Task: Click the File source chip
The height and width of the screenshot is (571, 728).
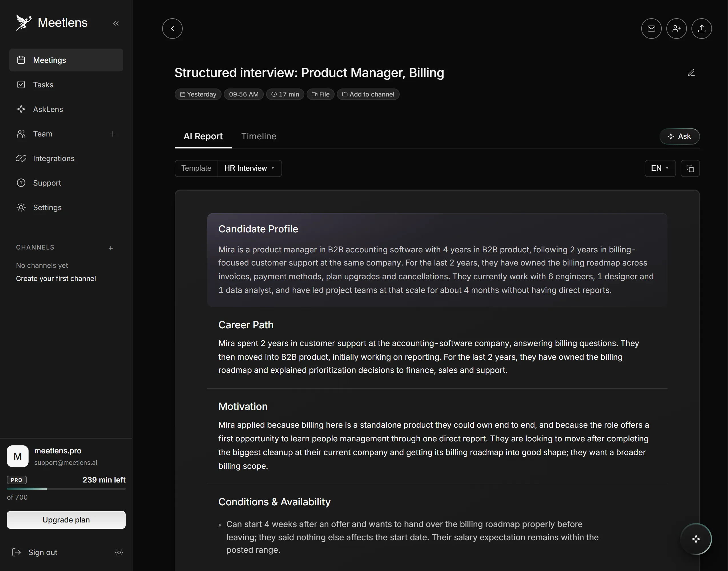Action: tap(321, 94)
